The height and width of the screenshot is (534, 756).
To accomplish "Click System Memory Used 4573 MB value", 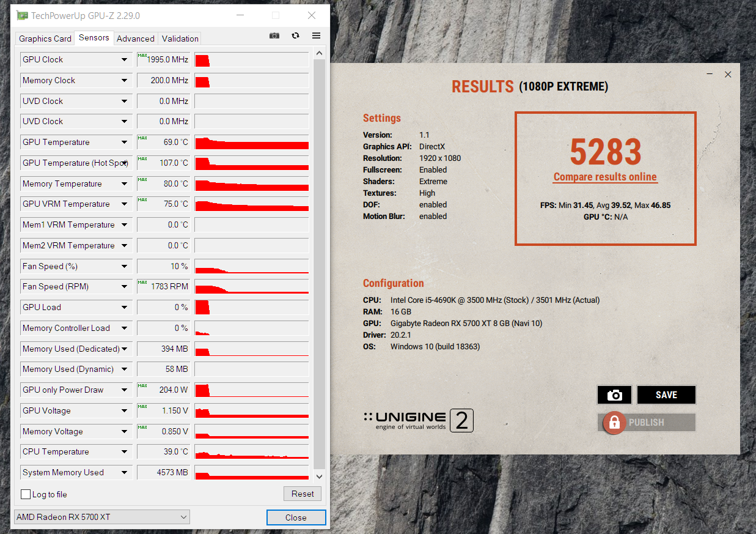I will click(x=163, y=472).
